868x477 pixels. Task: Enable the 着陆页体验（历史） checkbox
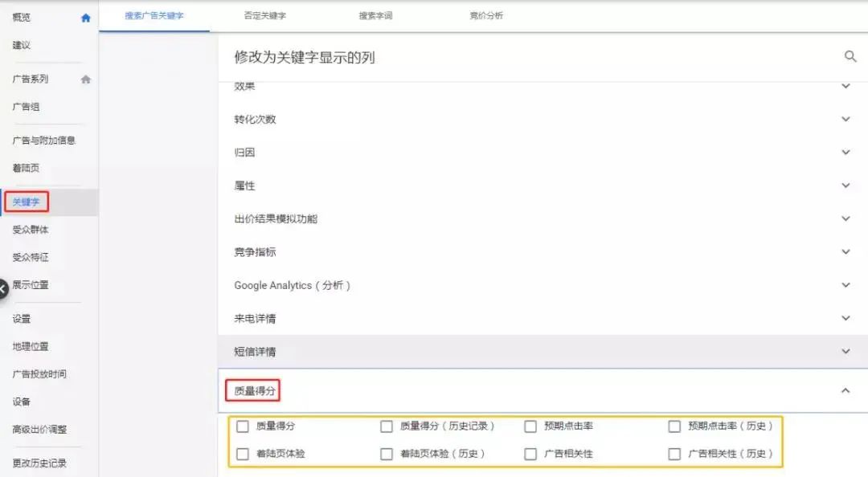point(387,454)
